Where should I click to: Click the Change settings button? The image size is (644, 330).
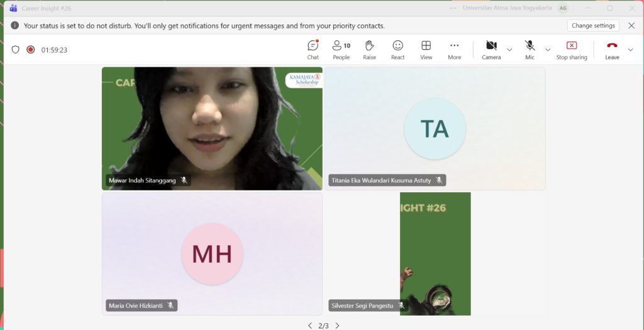point(592,26)
